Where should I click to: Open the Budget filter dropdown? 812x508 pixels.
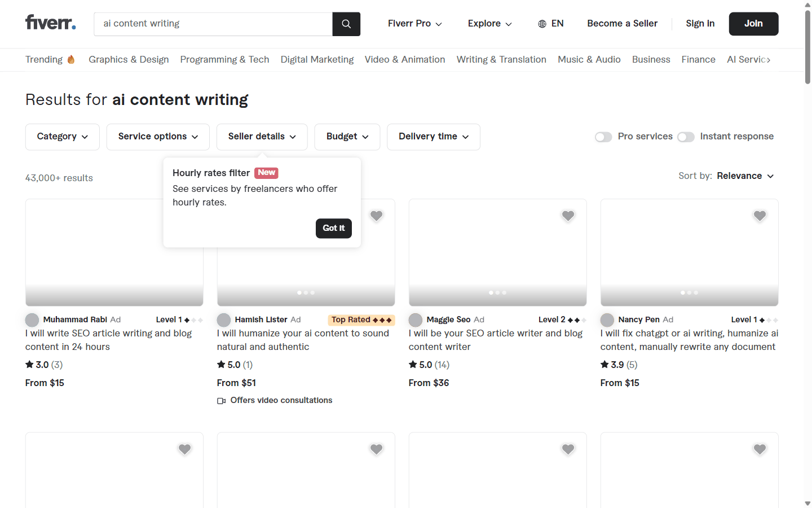point(347,137)
